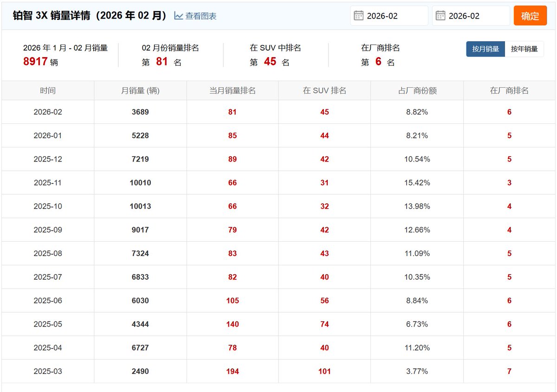Click manufacturer share 8.82%
Viewport: 557px width, 392px height.
pos(417,112)
